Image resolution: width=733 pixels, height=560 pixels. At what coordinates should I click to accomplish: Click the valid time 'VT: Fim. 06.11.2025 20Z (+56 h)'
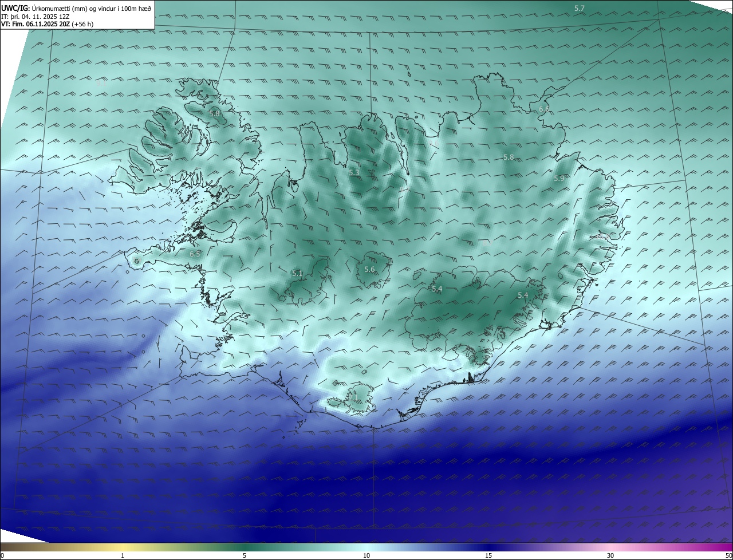pos(48,24)
